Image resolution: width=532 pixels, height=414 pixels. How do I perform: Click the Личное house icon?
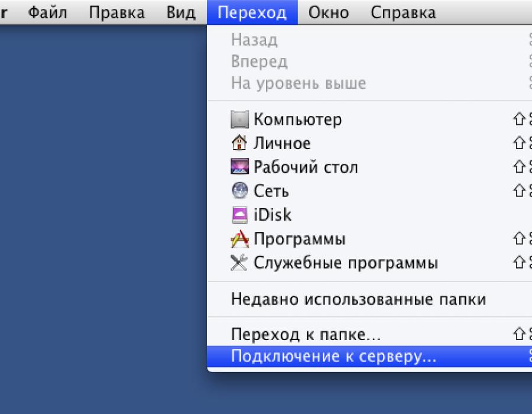coord(239,143)
